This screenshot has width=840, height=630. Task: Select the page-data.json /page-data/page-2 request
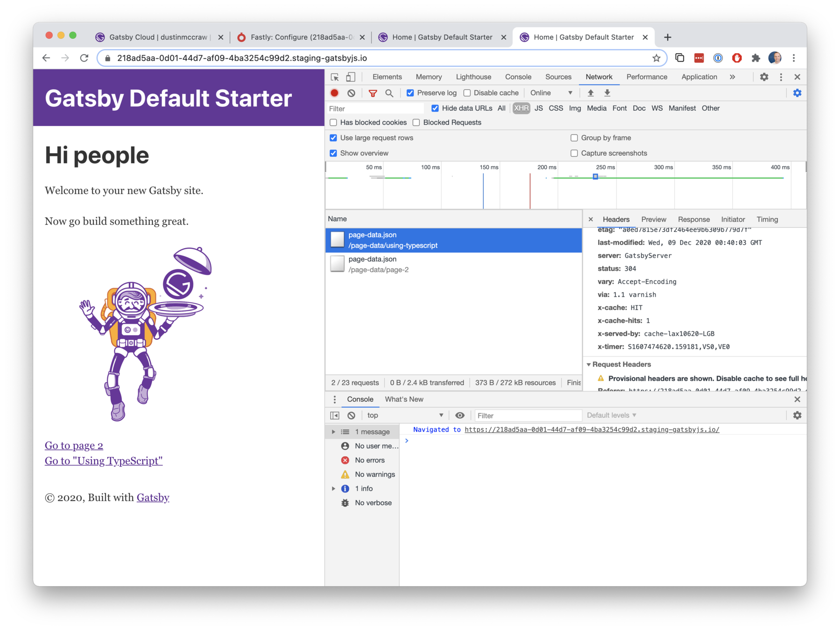point(453,265)
